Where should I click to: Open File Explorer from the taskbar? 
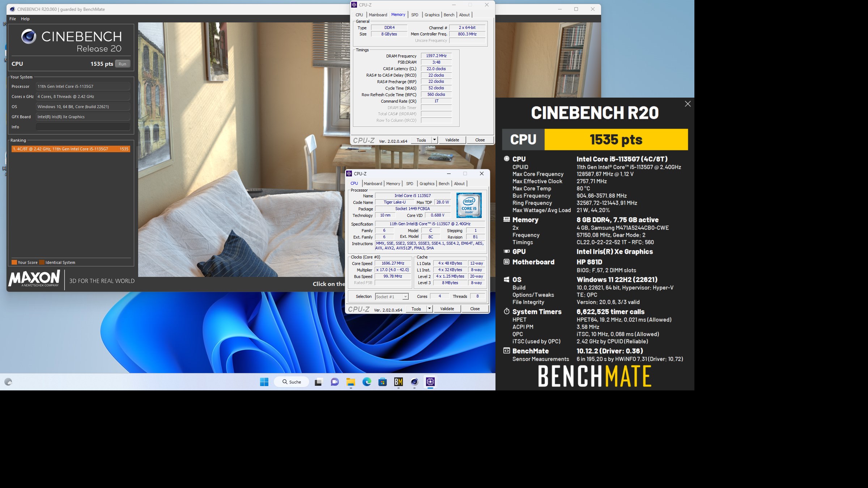(x=351, y=382)
